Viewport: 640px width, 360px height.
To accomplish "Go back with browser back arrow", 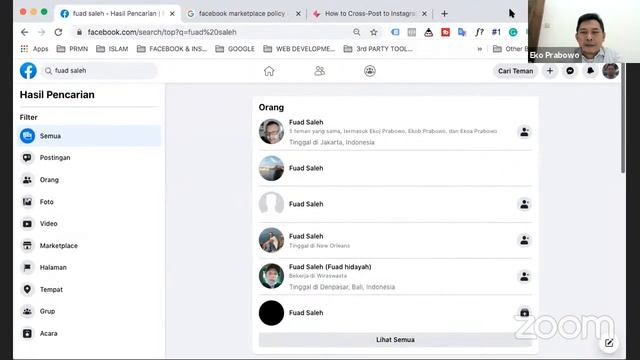I will (24, 32).
